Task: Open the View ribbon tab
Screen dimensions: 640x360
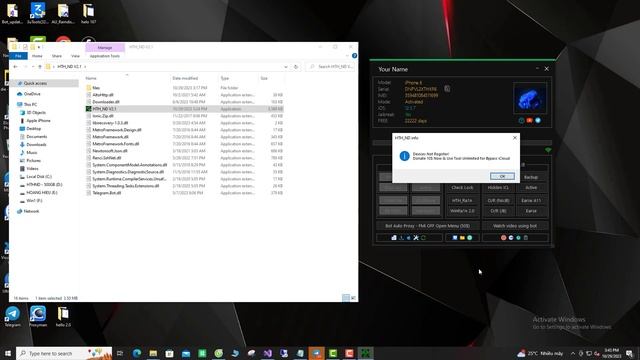Action: coord(76,56)
